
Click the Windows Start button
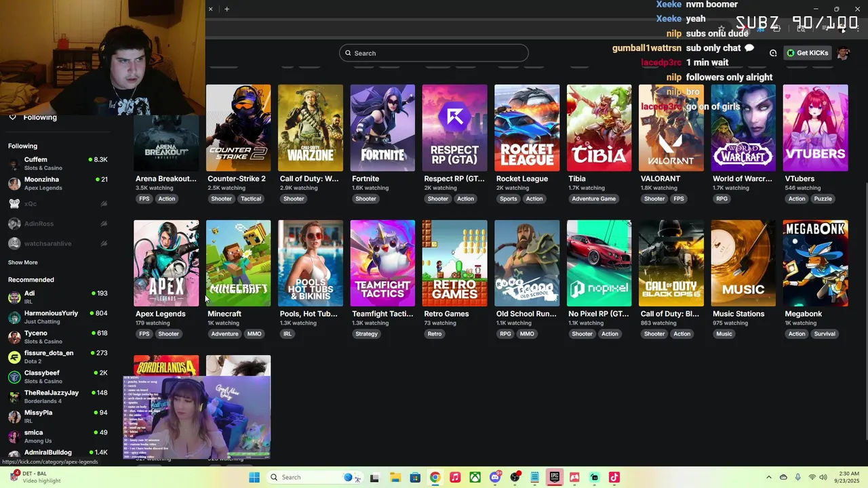(x=254, y=477)
